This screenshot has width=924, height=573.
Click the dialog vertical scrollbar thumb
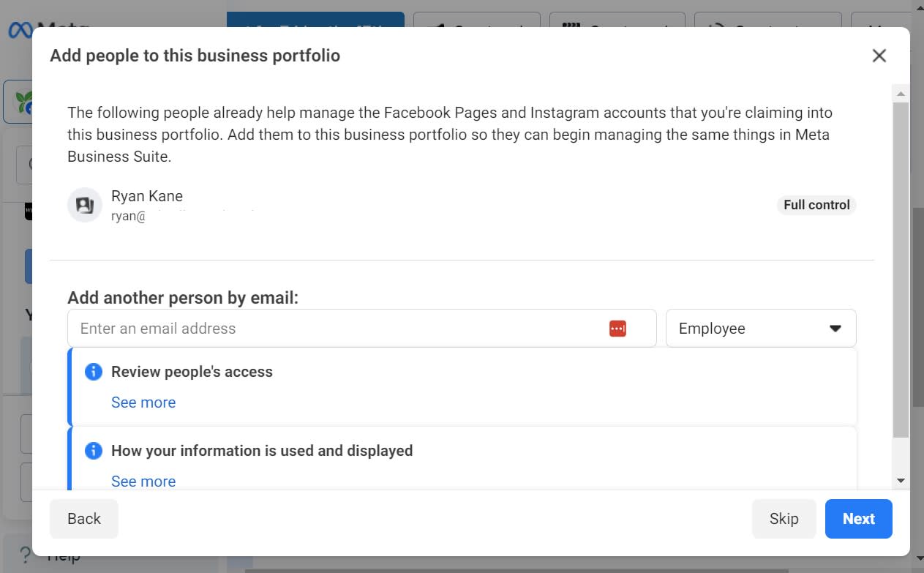coord(901,270)
